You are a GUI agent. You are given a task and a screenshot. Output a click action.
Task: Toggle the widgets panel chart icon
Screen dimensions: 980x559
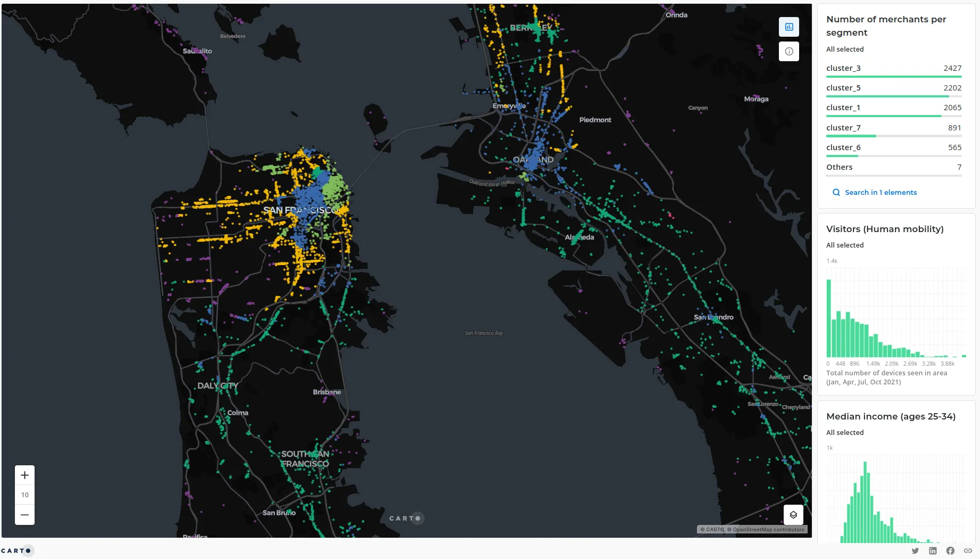pos(788,27)
